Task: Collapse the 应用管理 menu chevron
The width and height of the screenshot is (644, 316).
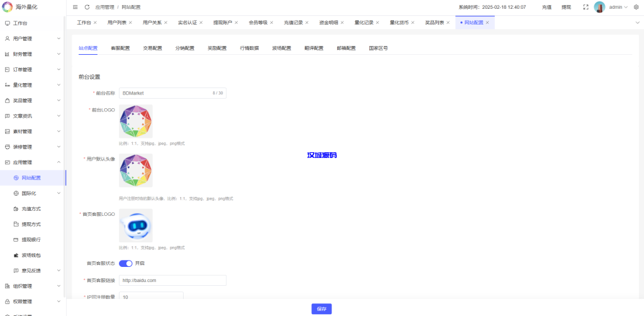Action: [x=58, y=162]
